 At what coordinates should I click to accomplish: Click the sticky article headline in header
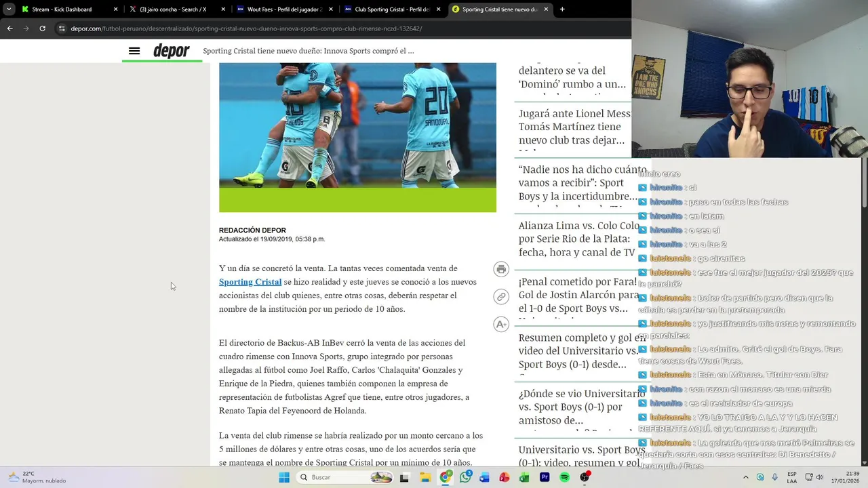[309, 51]
